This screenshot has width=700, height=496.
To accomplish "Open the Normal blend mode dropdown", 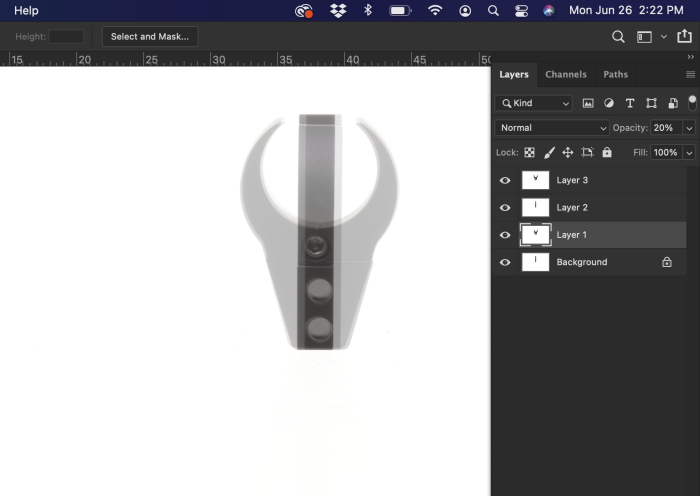I will tap(552, 128).
